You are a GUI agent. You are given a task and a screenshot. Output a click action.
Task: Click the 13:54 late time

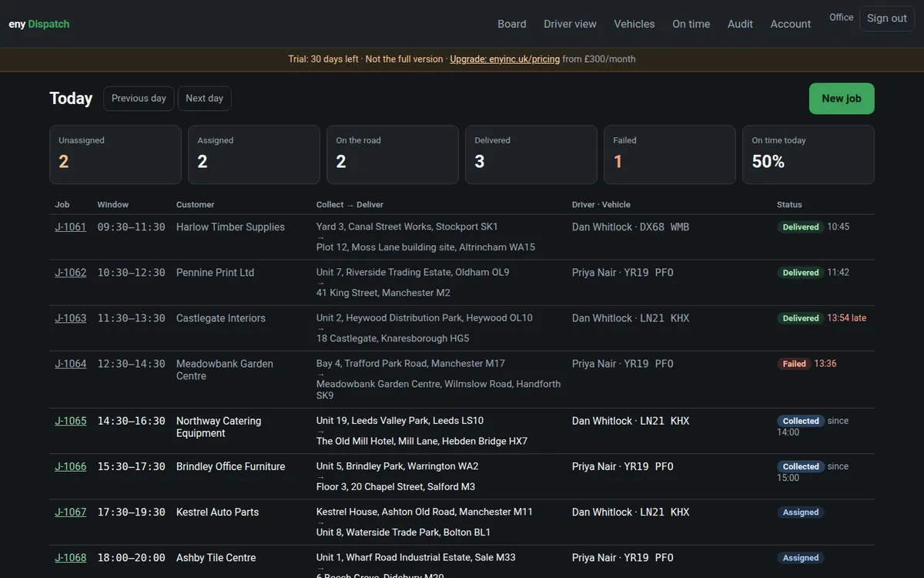pyautogui.click(x=847, y=318)
